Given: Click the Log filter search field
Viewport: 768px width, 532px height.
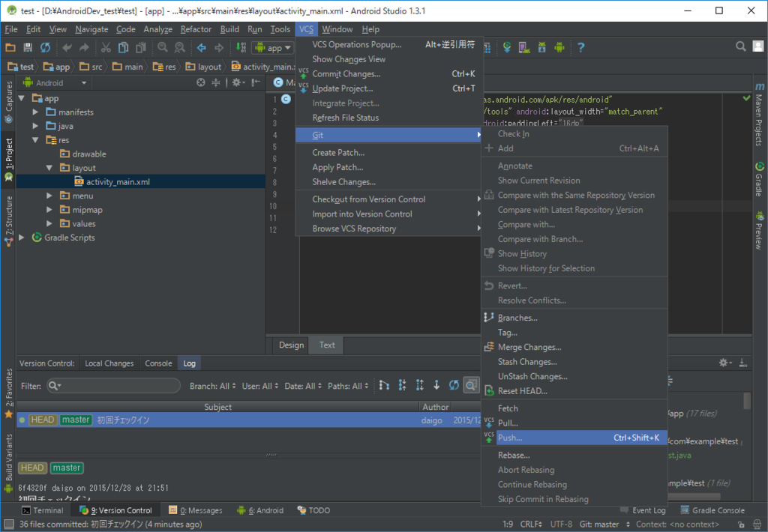Looking at the screenshot, I should click(114, 386).
